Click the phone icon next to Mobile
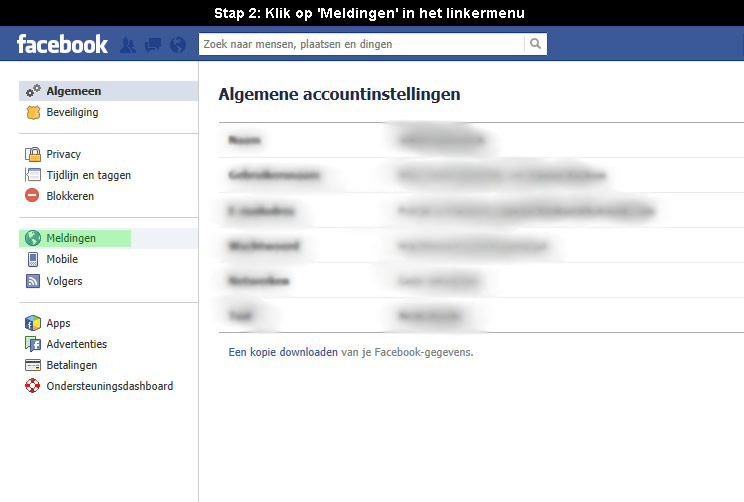The height and width of the screenshot is (502, 744). [x=33, y=259]
